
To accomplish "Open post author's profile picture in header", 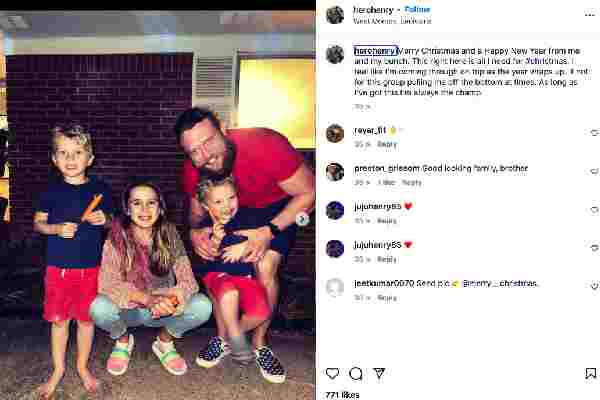I will (x=335, y=15).
